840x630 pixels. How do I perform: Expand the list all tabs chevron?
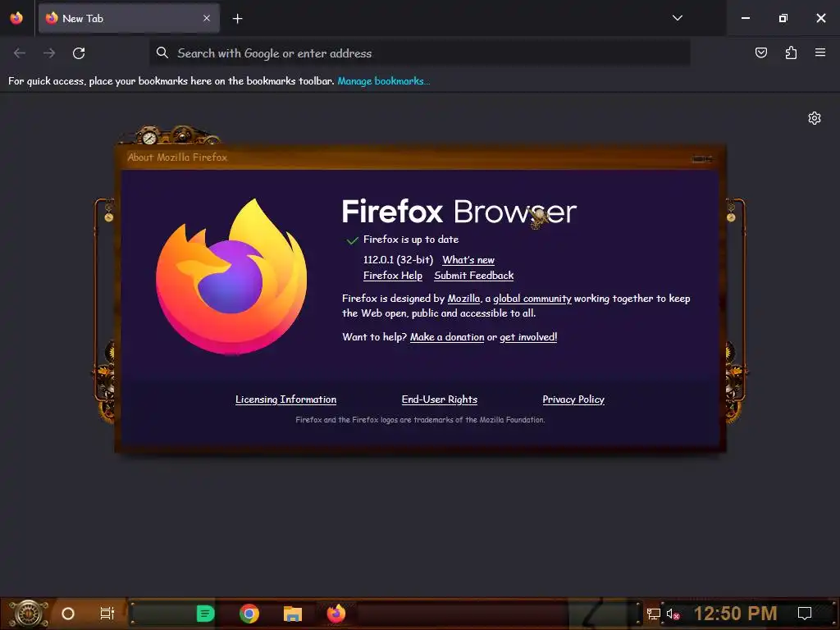677,18
